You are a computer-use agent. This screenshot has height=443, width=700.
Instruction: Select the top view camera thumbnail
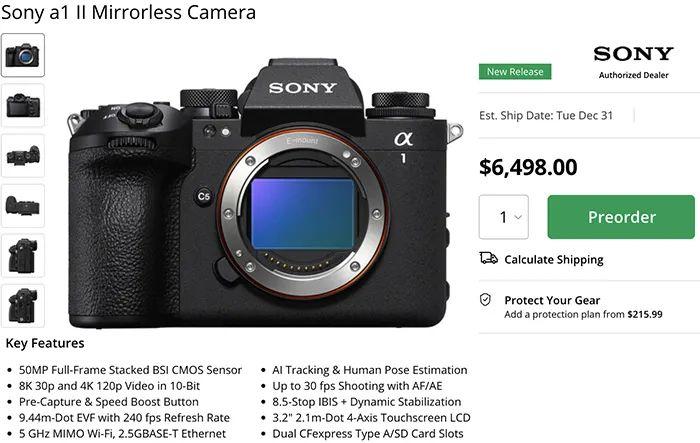pyautogui.click(x=23, y=155)
